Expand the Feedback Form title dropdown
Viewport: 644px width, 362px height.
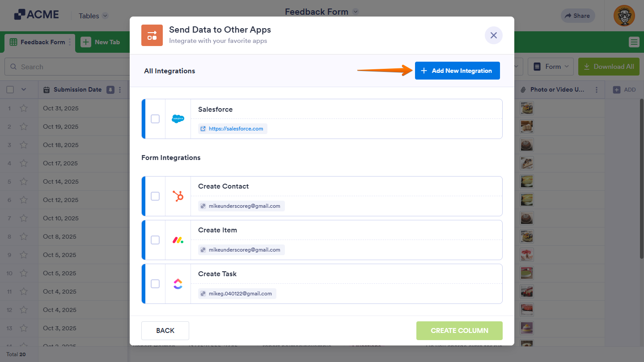[x=355, y=12]
